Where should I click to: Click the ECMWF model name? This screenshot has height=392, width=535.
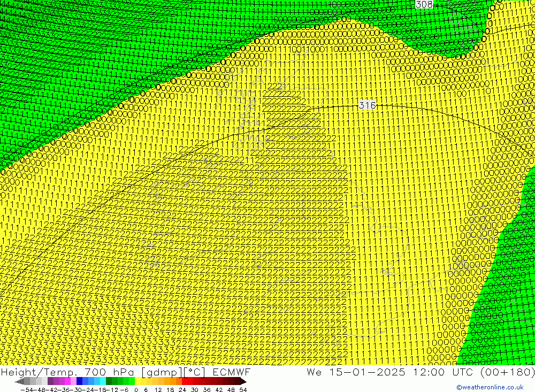pyautogui.click(x=231, y=372)
